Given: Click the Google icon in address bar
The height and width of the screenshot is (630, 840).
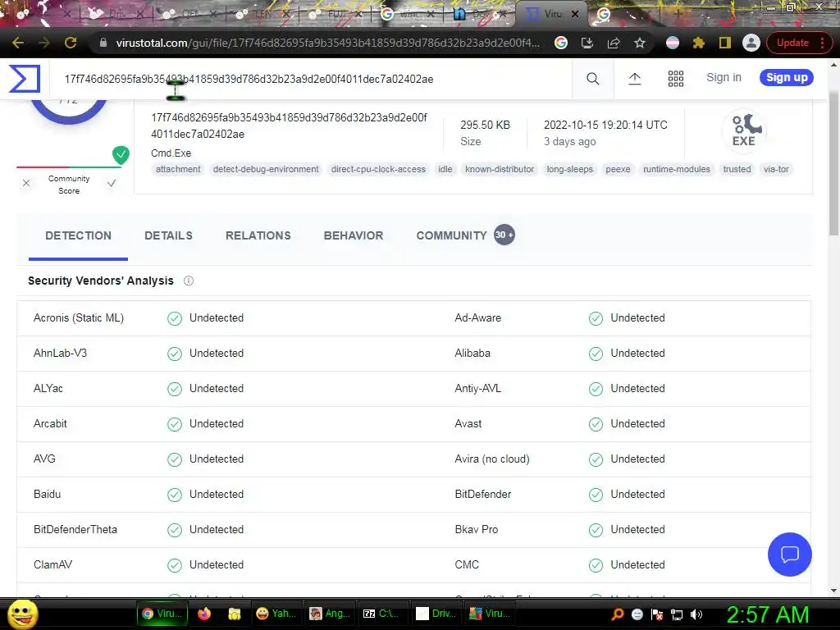Looking at the screenshot, I should point(561,43).
